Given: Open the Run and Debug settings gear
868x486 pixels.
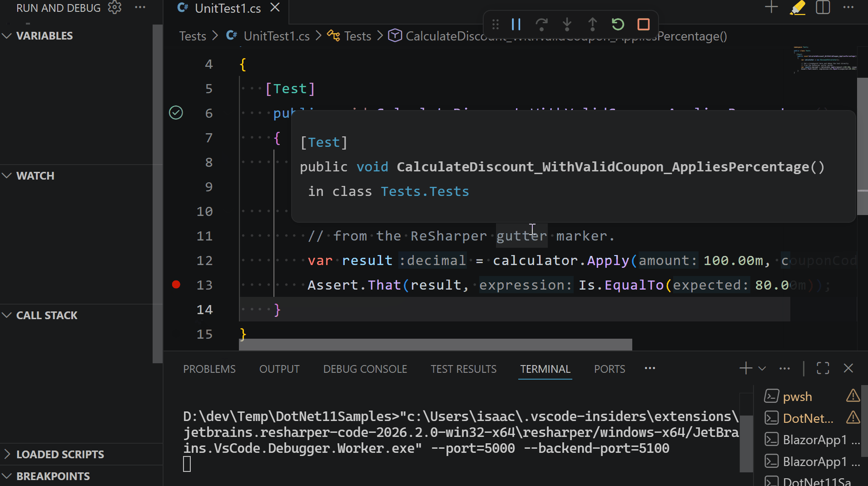Looking at the screenshot, I should [114, 8].
